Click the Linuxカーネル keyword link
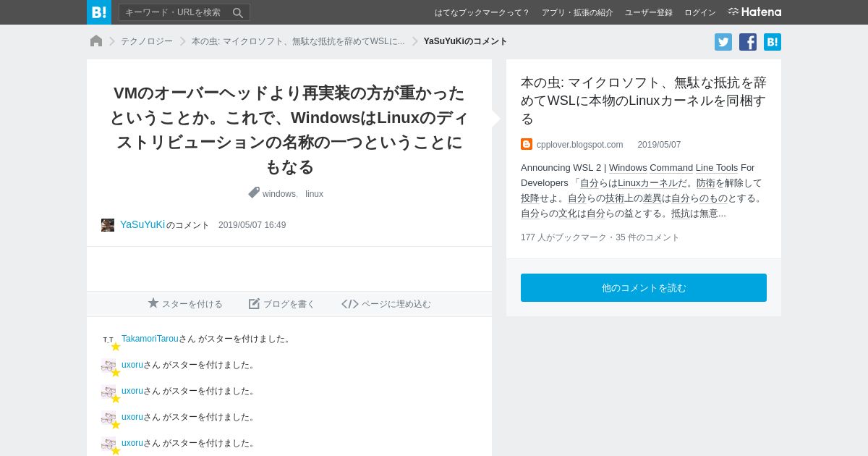868x456 pixels. 648,183
